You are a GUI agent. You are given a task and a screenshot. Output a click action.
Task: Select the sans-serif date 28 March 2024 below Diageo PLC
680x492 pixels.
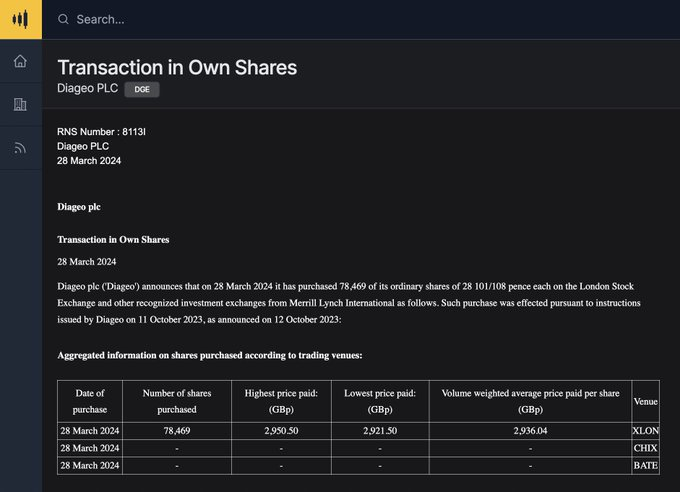89,161
